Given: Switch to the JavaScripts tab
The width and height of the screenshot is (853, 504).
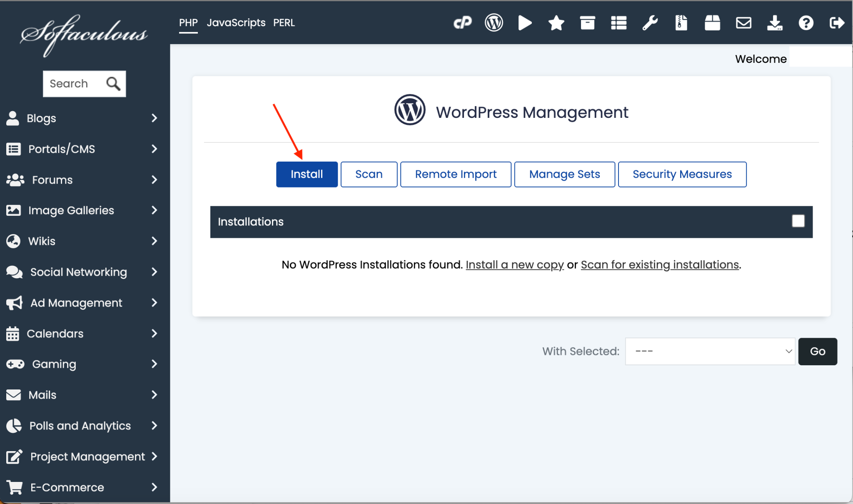Looking at the screenshot, I should 236,23.
